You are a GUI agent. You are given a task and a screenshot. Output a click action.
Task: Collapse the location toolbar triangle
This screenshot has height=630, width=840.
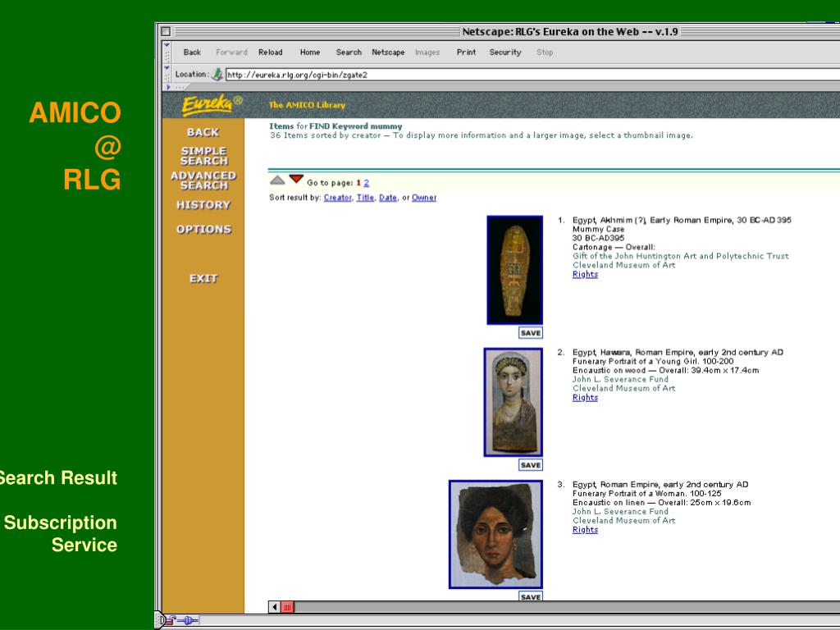tap(167, 68)
